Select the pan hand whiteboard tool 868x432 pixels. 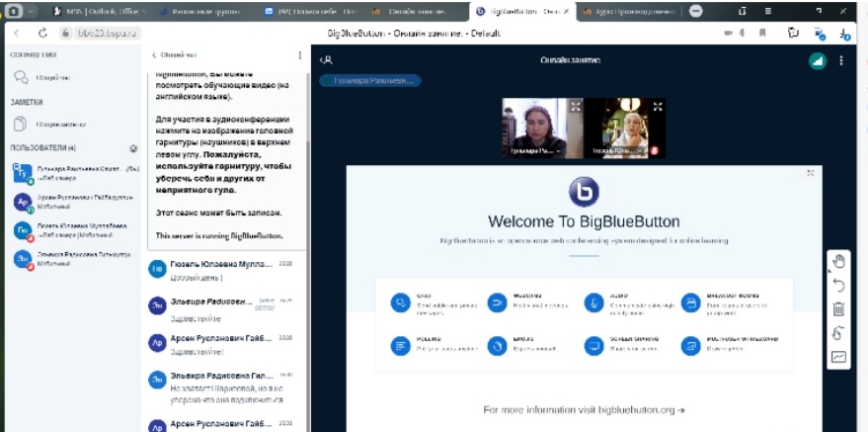pos(838,262)
